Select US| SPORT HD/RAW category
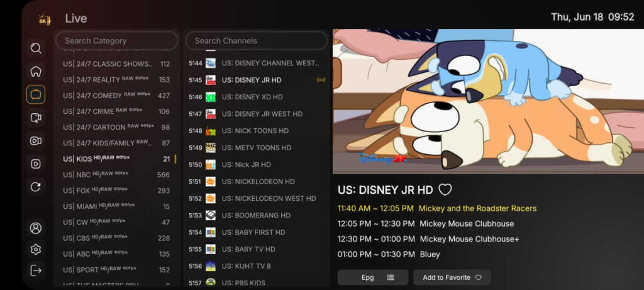Viewport: 644px width, 290px height. click(x=116, y=270)
